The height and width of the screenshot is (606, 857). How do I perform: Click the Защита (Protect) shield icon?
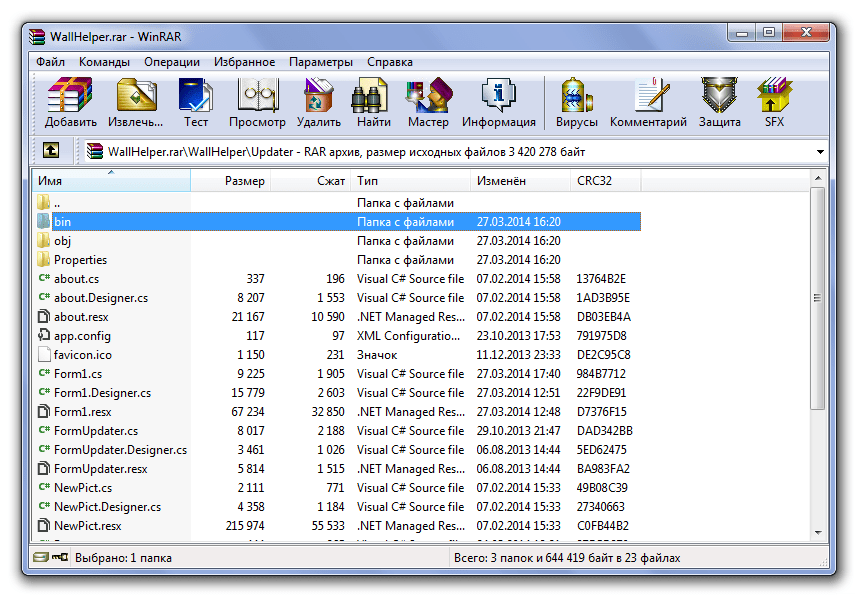coord(719,103)
